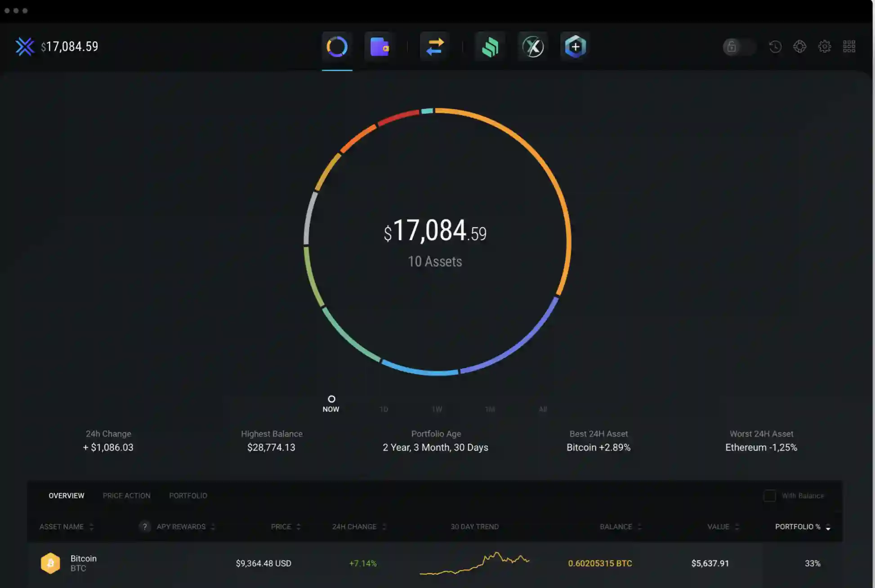Click the Portfolio Age value
Screen dimensions: 875x588
(x=435, y=447)
